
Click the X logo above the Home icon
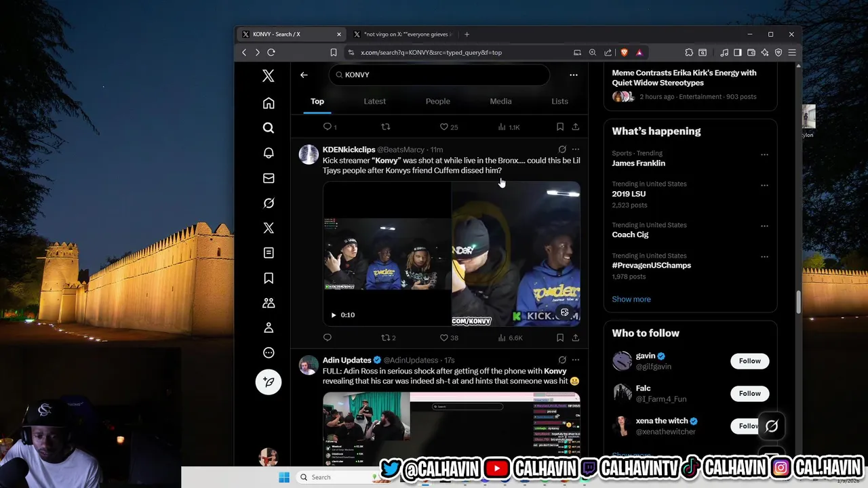pyautogui.click(x=269, y=76)
